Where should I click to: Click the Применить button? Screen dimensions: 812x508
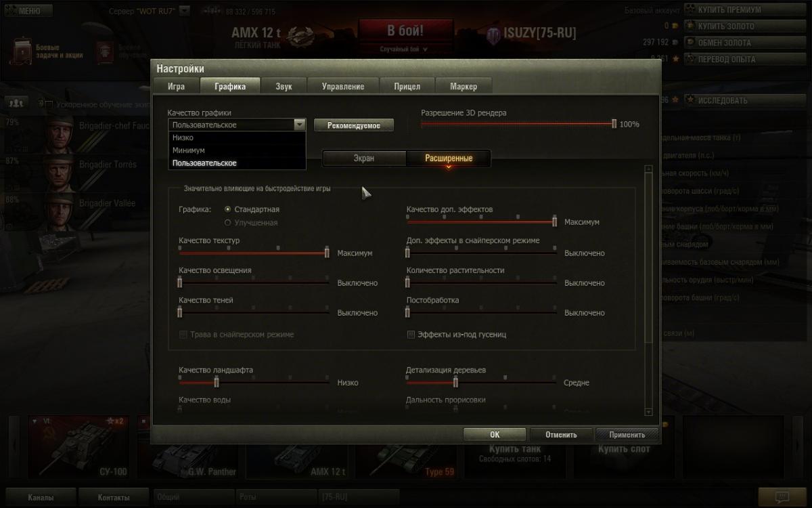click(x=627, y=435)
